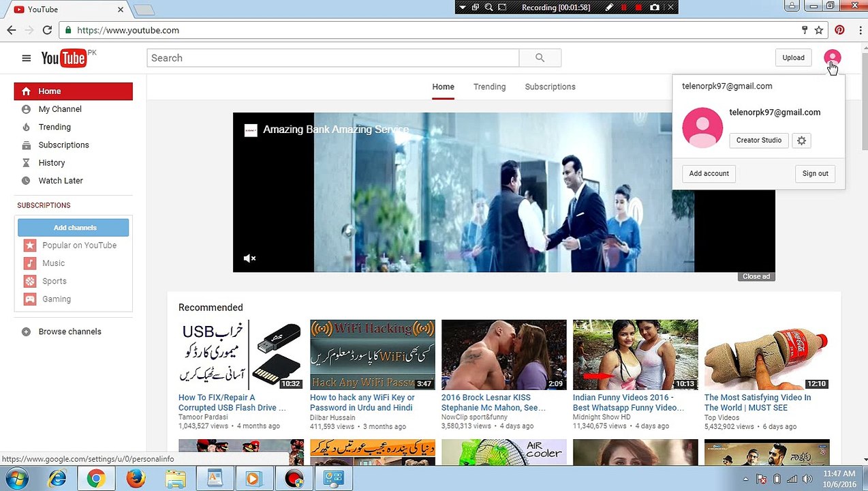Click the Trending flame icon in sidebar
This screenshot has width=868, height=491.
click(26, 127)
